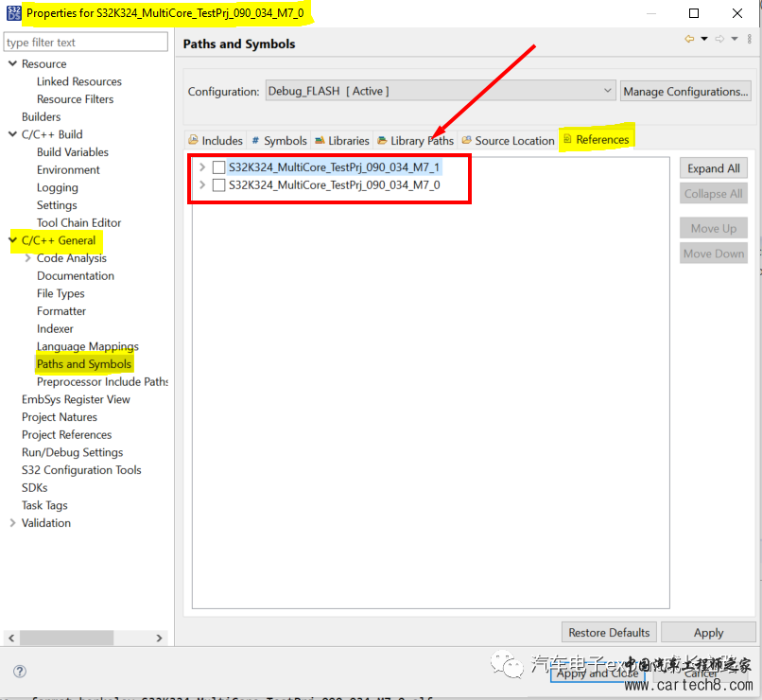Select the References tab
Viewport: 762px width, 700px height.
[597, 139]
